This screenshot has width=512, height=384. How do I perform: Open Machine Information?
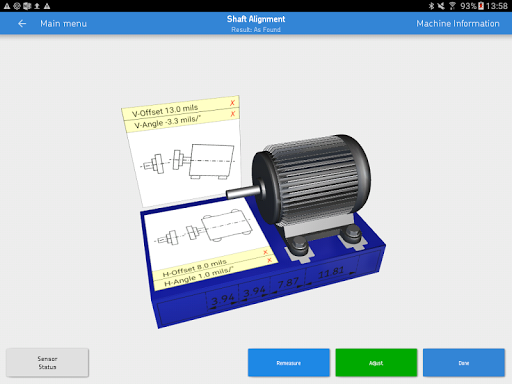[x=458, y=23]
